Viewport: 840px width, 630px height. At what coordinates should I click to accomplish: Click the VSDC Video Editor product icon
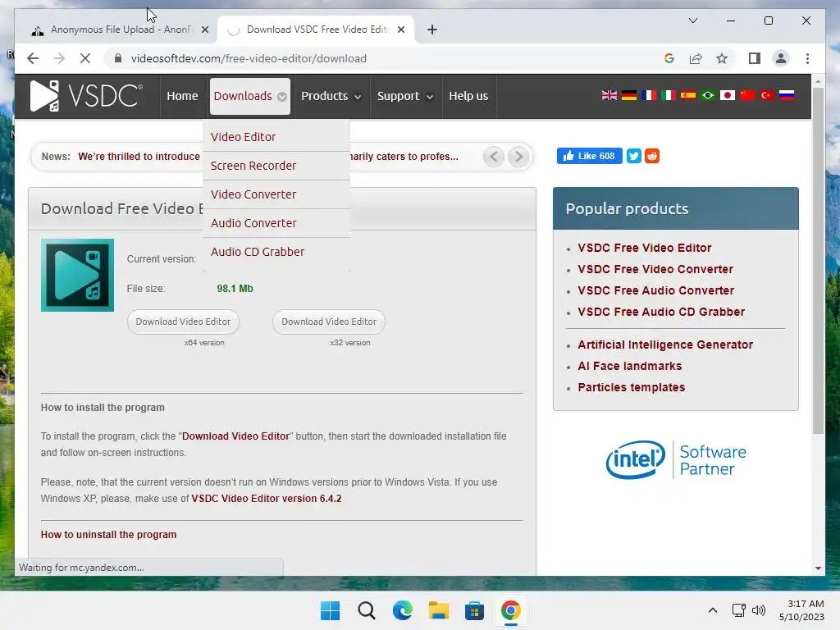coord(77,275)
